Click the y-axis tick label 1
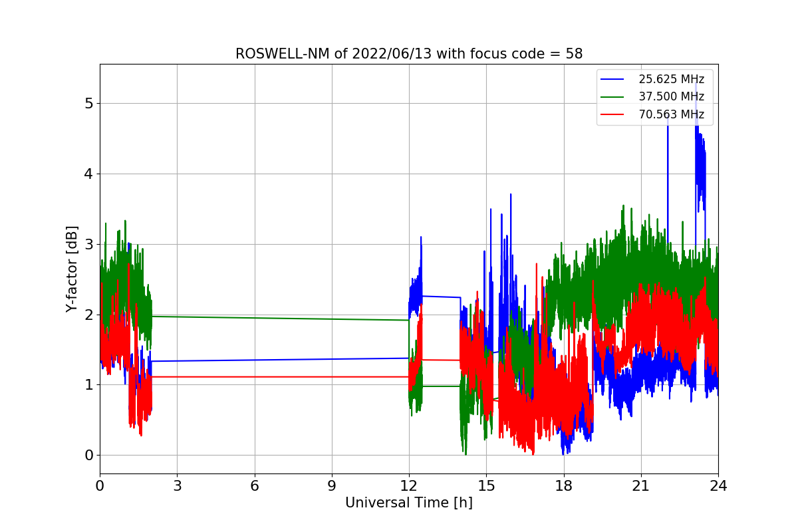The width and height of the screenshot is (798, 532). click(89, 385)
